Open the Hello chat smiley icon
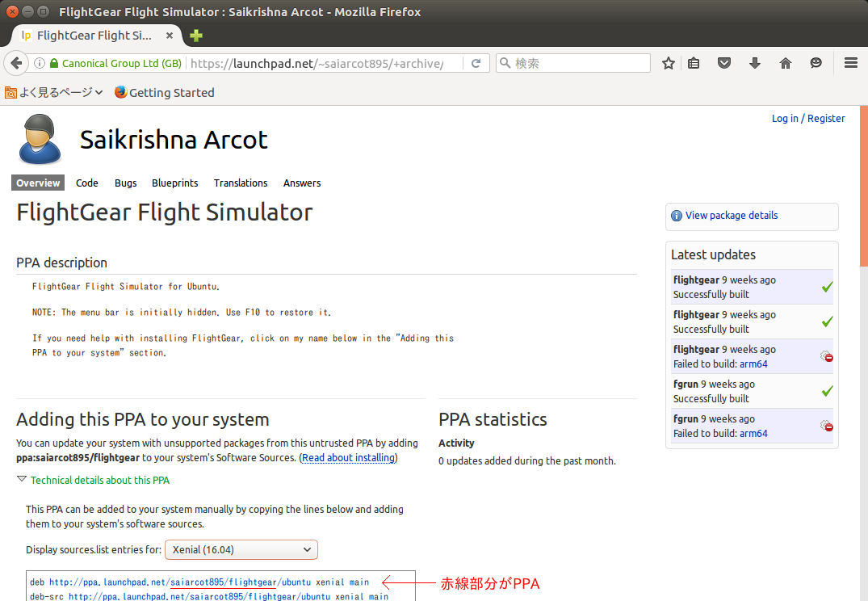The width and height of the screenshot is (868, 601). (x=816, y=63)
